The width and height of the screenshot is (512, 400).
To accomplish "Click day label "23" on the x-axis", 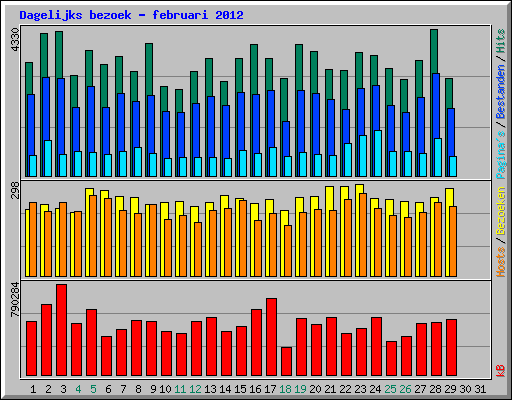I will (360, 389).
